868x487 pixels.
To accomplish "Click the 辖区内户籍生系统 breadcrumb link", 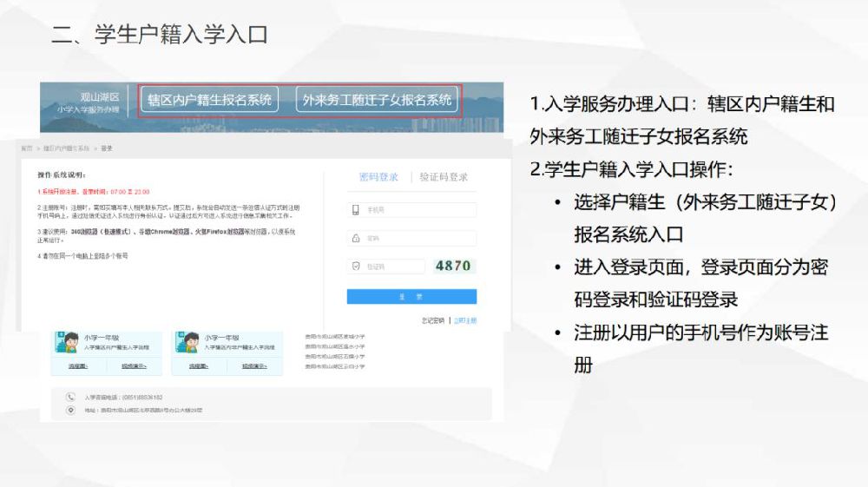I will (x=67, y=148).
